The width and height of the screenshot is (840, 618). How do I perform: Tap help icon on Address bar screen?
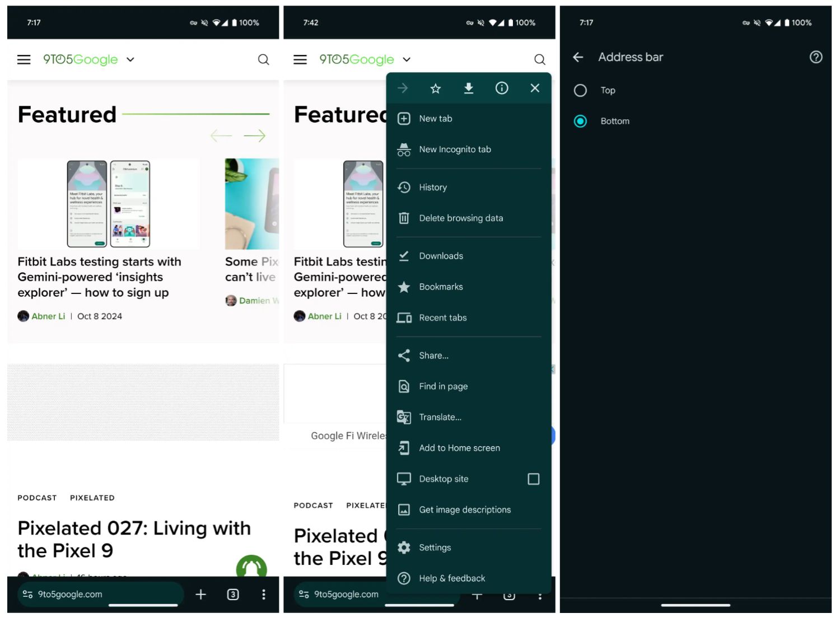tap(816, 57)
